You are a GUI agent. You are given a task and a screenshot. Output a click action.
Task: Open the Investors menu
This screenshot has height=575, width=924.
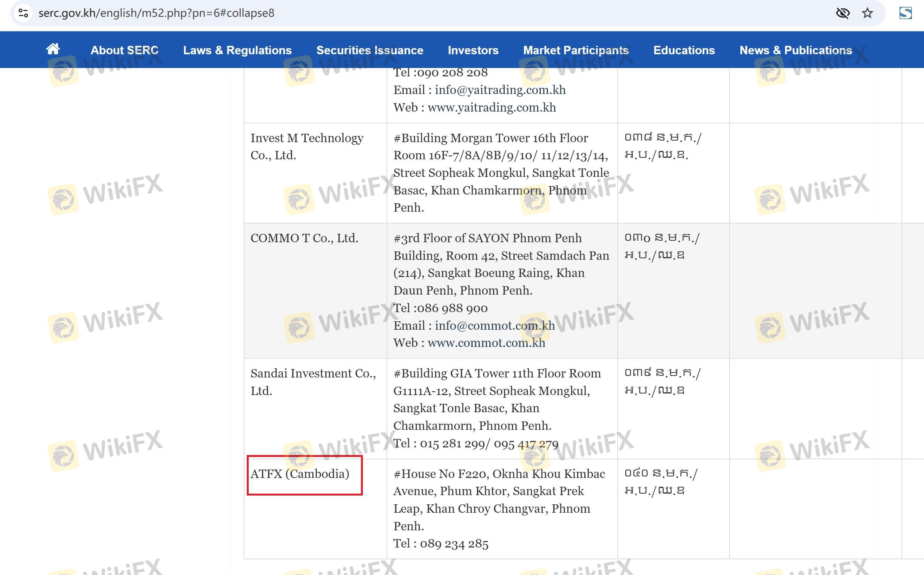click(x=473, y=50)
